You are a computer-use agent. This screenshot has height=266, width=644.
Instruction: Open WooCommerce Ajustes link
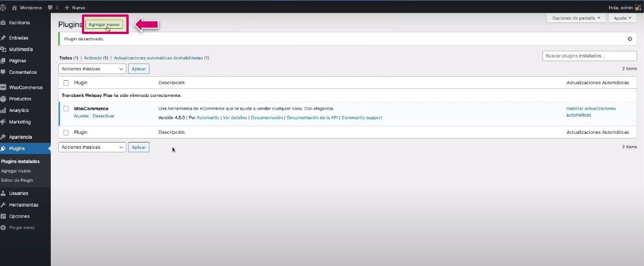81,116
